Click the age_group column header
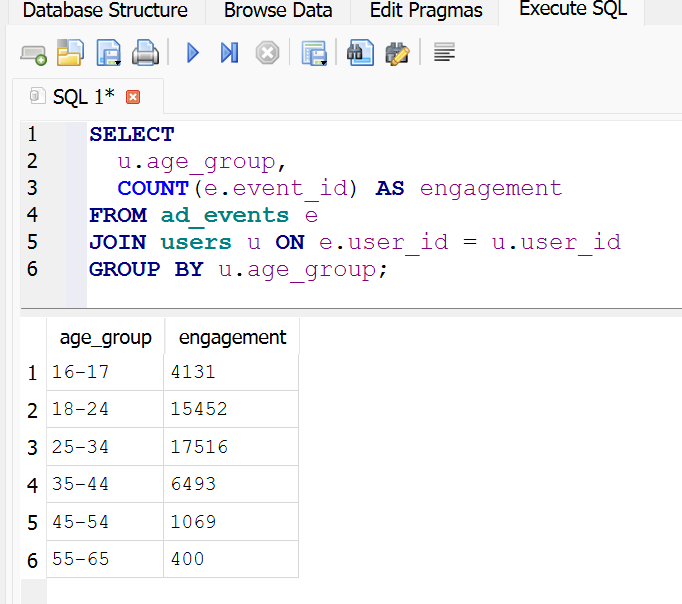 [105, 338]
